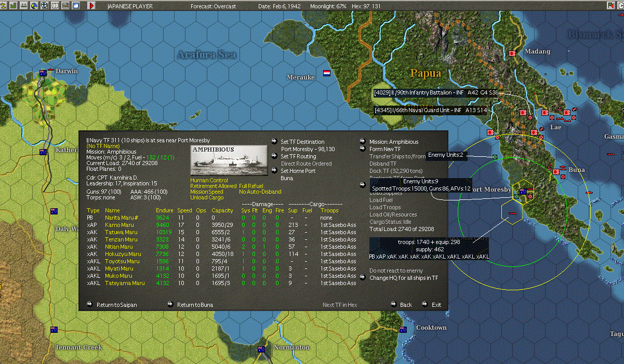The image size is (624, 364).
Task: Click the arrow beside Form New TF
Action: click(363, 149)
